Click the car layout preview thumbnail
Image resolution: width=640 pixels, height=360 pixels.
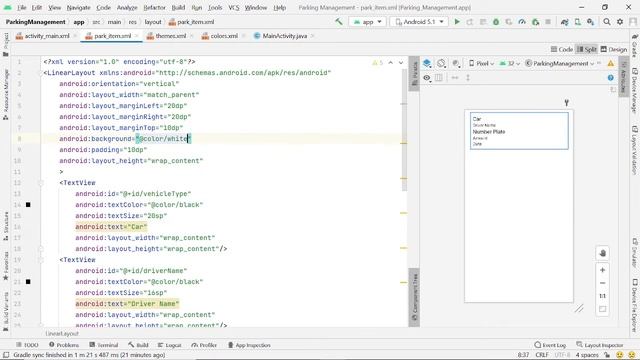(x=519, y=131)
